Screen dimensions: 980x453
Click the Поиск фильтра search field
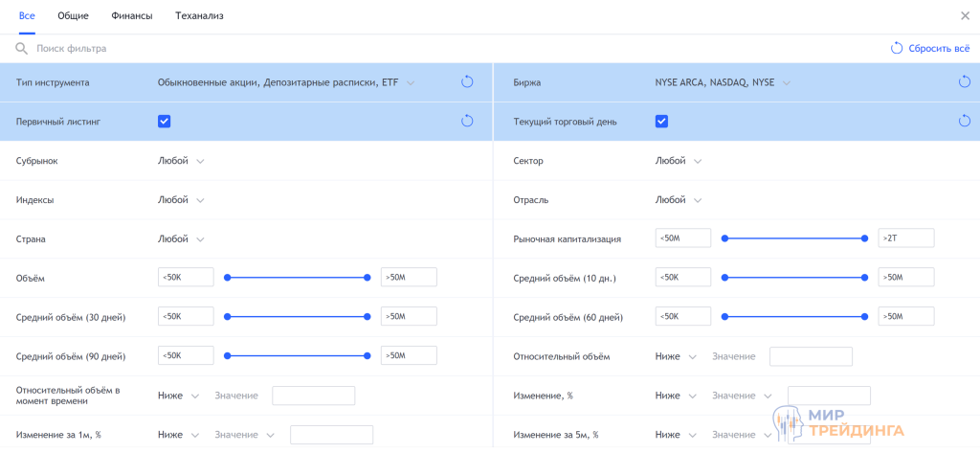(x=191, y=48)
